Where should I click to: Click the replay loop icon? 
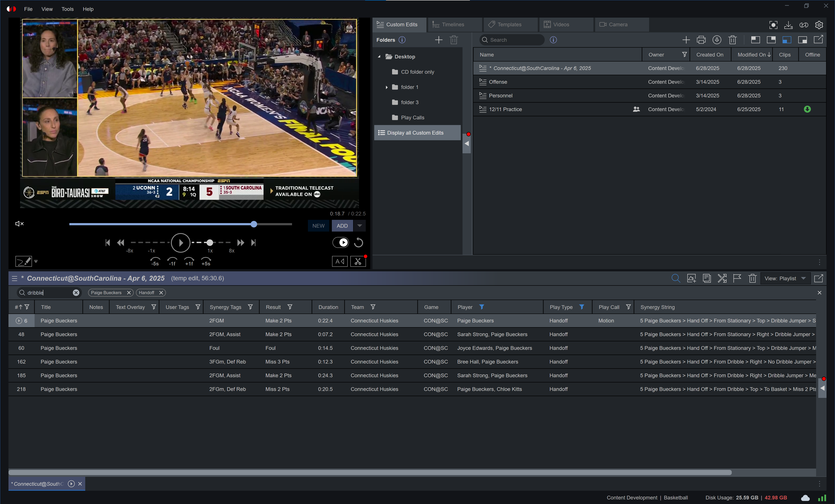pyautogui.click(x=359, y=242)
